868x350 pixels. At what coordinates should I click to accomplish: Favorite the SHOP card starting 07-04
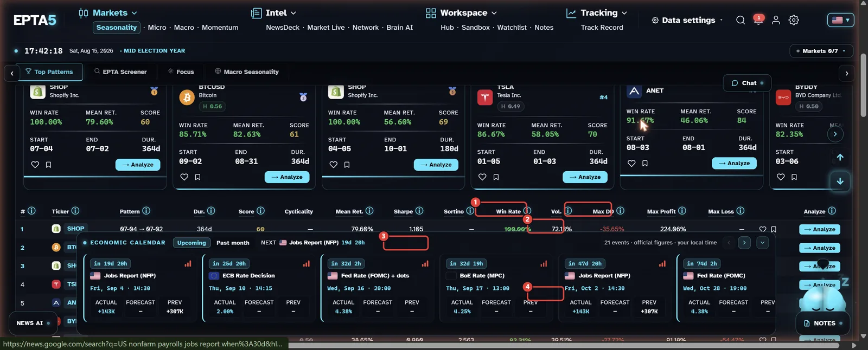[x=35, y=165]
